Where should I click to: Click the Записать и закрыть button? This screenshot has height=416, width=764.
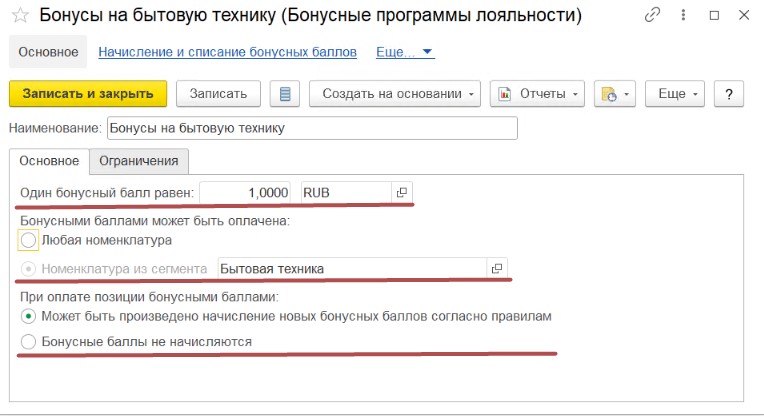pyautogui.click(x=88, y=94)
